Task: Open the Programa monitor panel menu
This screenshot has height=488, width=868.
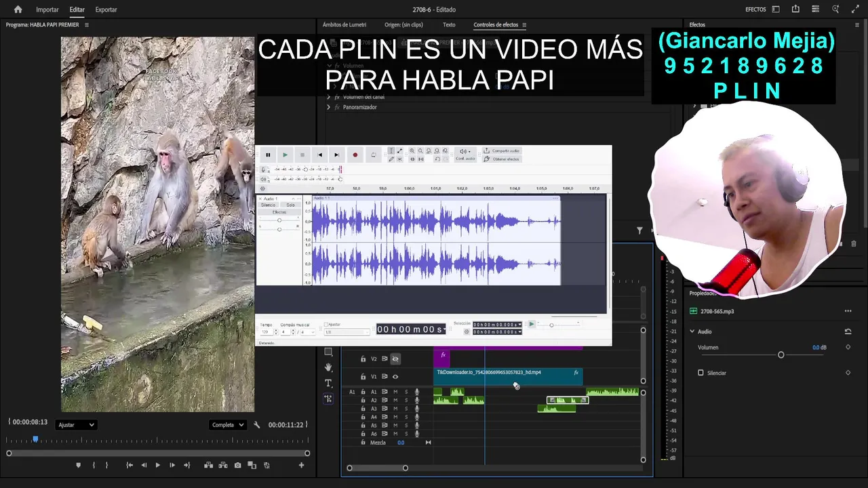Action: click(86, 25)
